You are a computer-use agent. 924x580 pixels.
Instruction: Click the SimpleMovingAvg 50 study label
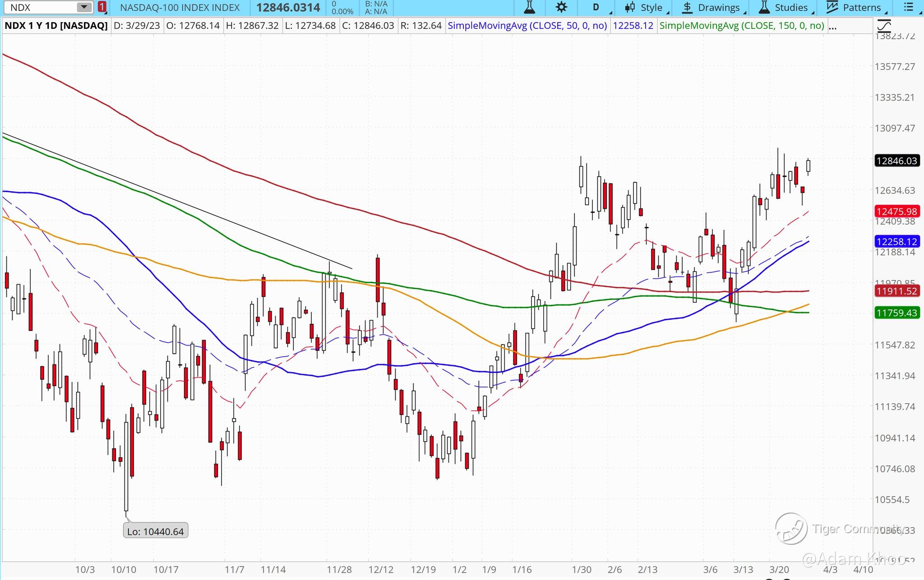point(527,26)
